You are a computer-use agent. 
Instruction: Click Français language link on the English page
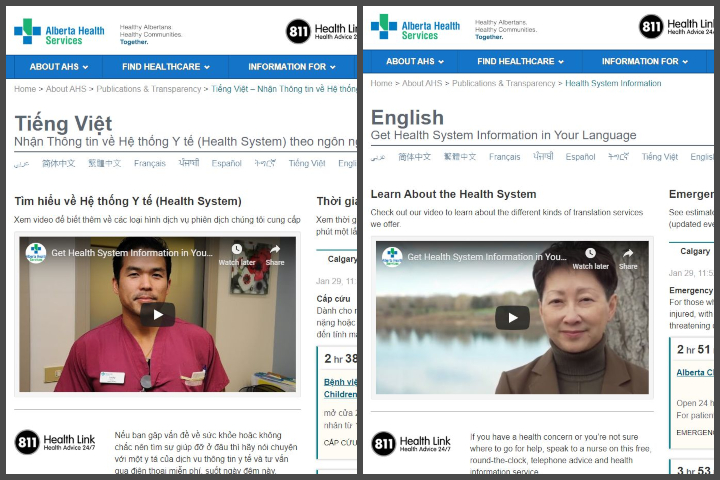coord(504,157)
